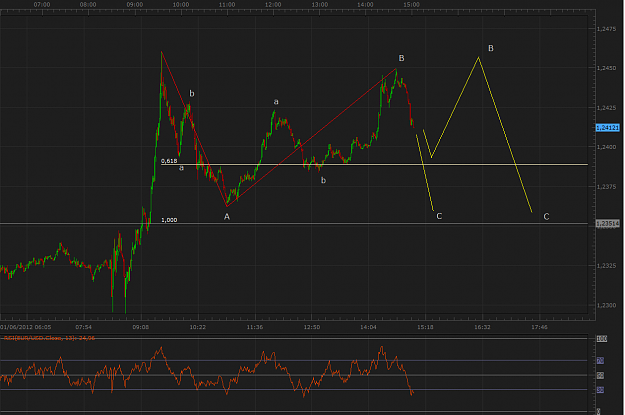
Task: Select lowercase wave label b near the 12:50 low
Action: [x=323, y=181]
